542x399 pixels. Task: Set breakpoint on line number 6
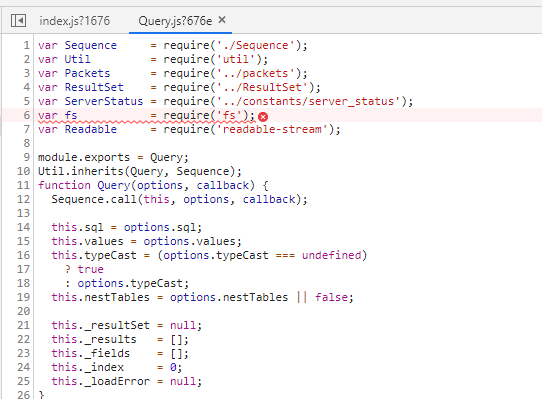point(27,115)
